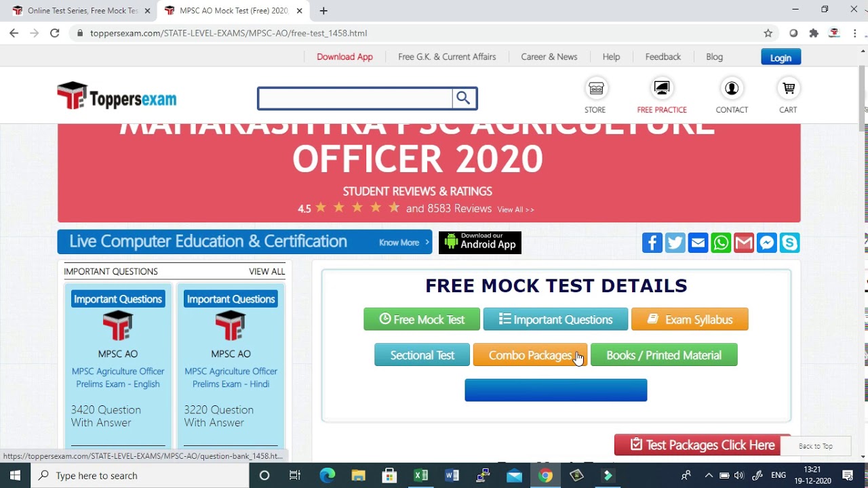868x488 pixels.
Task: Click the volume icon in tray
Action: [x=739, y=475]
